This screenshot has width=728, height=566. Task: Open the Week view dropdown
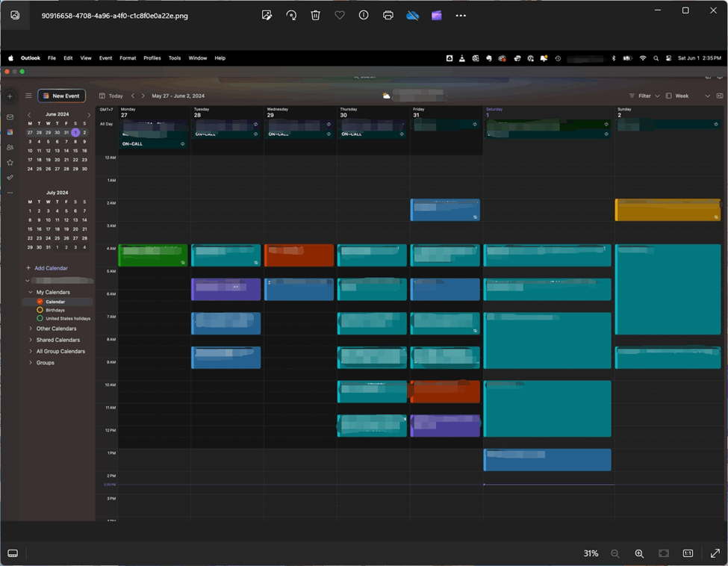point(688,96)
